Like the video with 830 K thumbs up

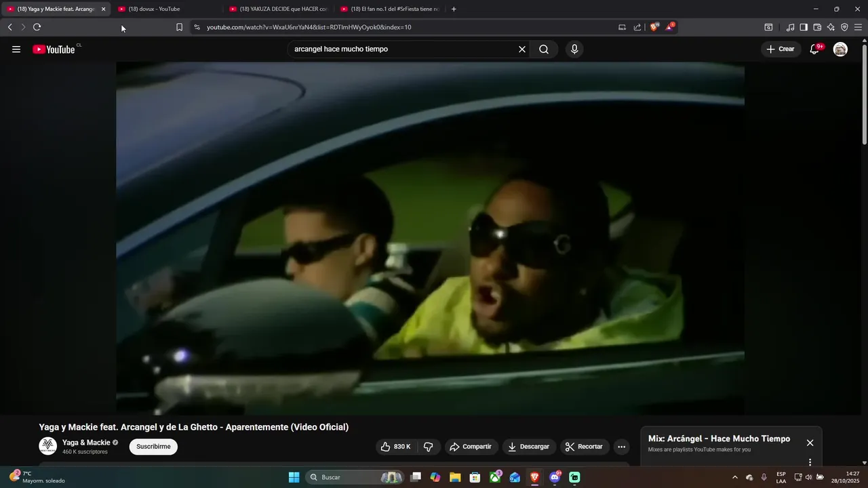pyautogui.click(x=396, y=447)
